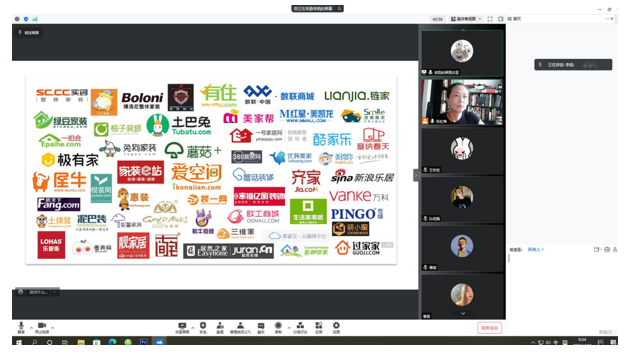Toggle the Stop Video camera button
Viewport: 640px width, 360px height.
42,327
